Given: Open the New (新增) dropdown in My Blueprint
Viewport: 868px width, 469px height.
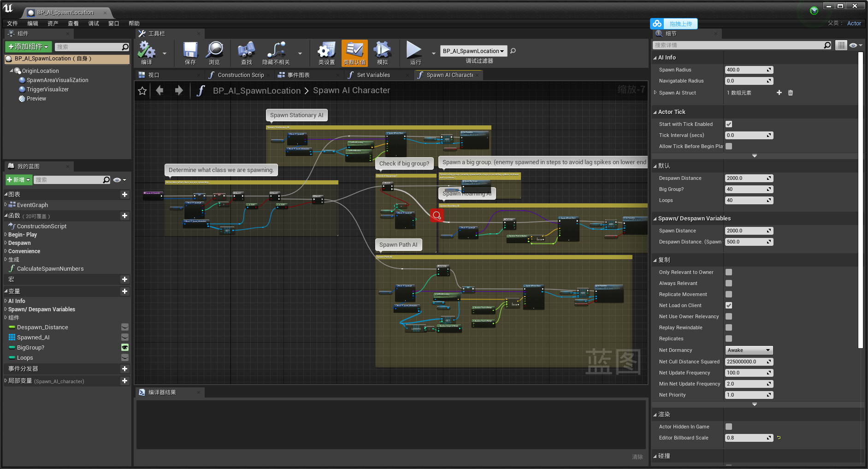Looking at the screenshot, I should click(x=18, y=180).
